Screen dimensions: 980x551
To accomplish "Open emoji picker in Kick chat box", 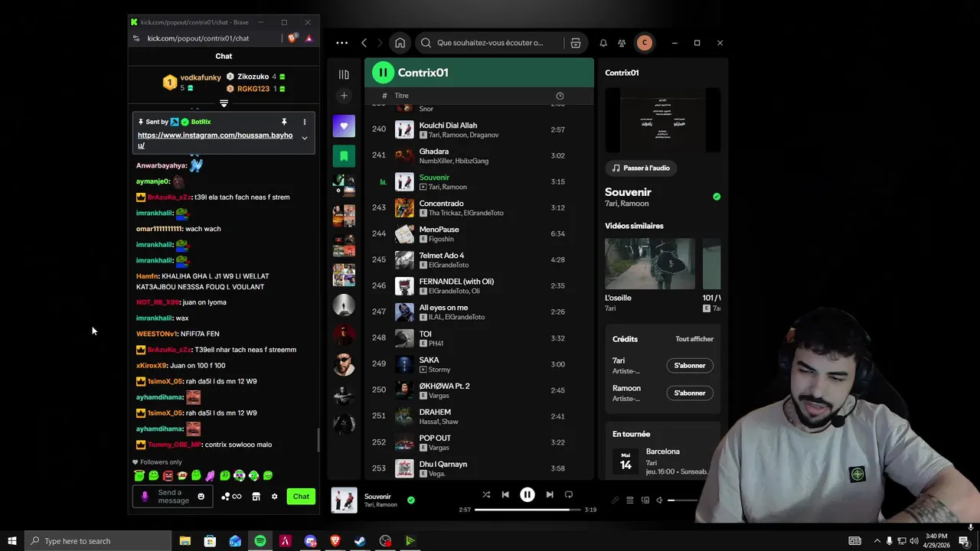I will click(201, 497).
